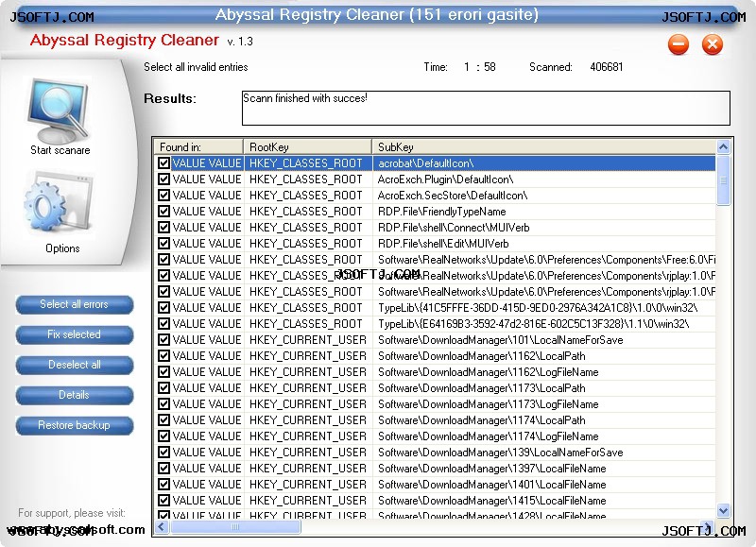Select Software\DownloadManager\1174\LogFileName entry

tap(435, 436)
